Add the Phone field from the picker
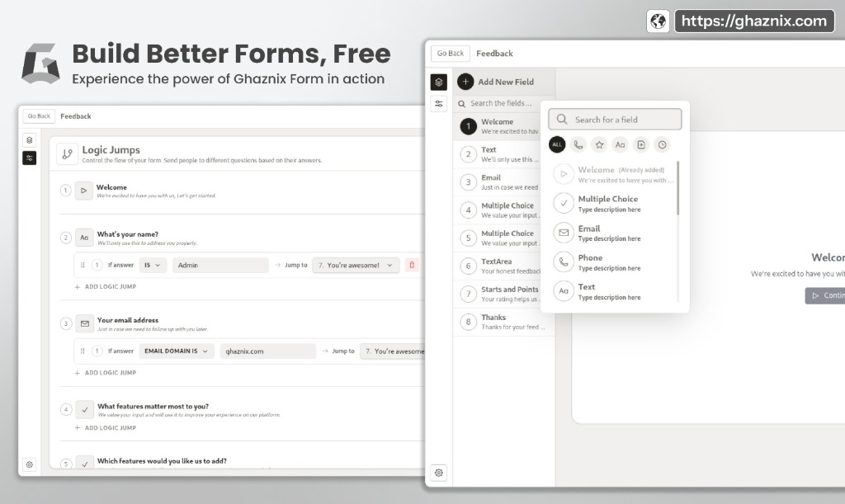The width and height of the screenshot is (845, 504). [614, 262]
